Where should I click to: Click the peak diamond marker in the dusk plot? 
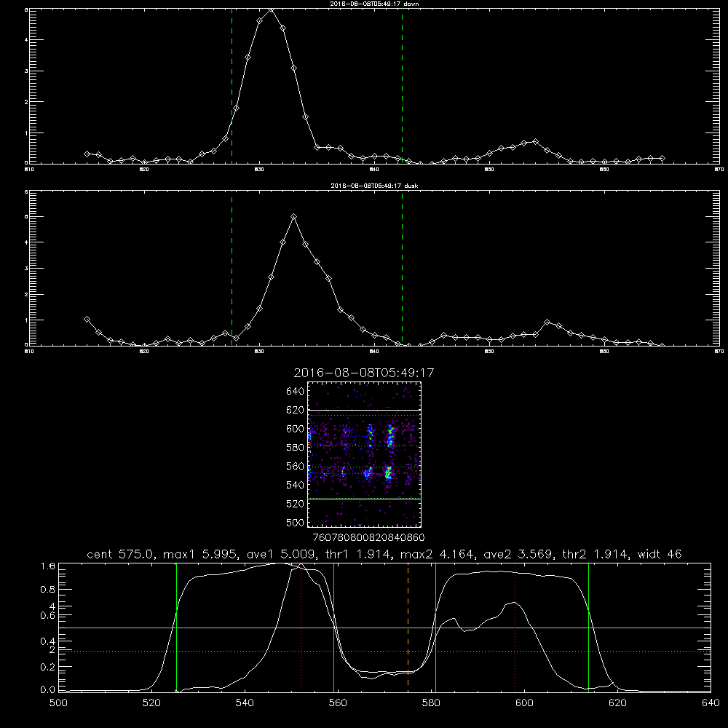point(293,216)
